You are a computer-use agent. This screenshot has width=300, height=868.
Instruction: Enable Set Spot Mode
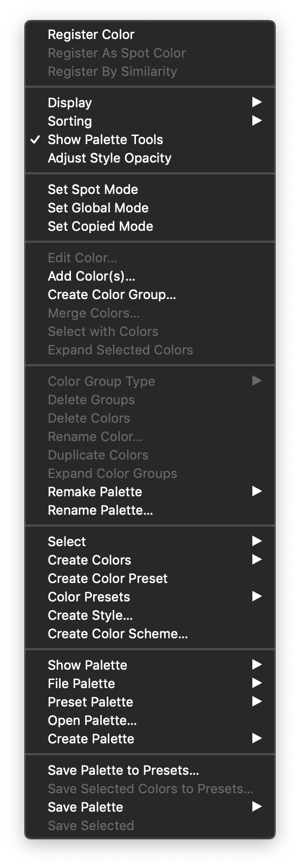pos(149,190)
